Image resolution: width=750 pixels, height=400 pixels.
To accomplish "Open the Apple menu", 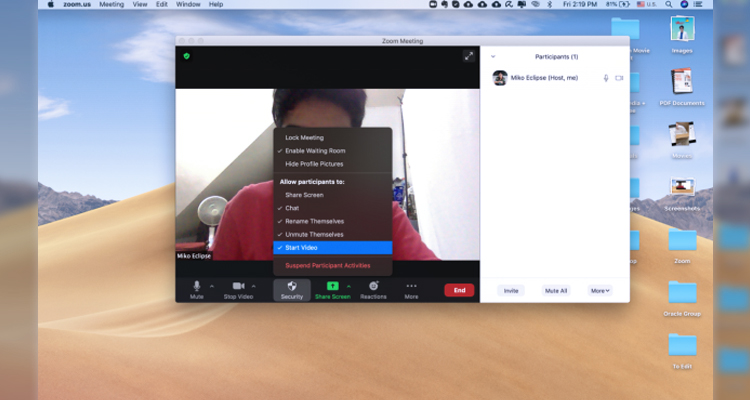I will click(51, 4).
